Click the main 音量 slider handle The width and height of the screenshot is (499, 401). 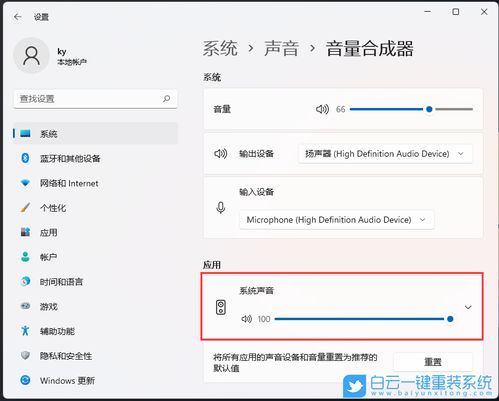429,109
